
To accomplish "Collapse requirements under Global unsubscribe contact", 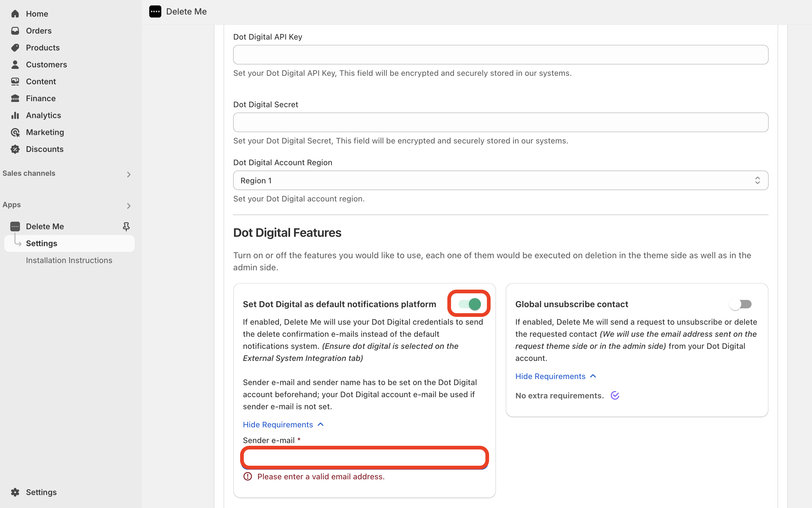I will click(x=556, y=376).
